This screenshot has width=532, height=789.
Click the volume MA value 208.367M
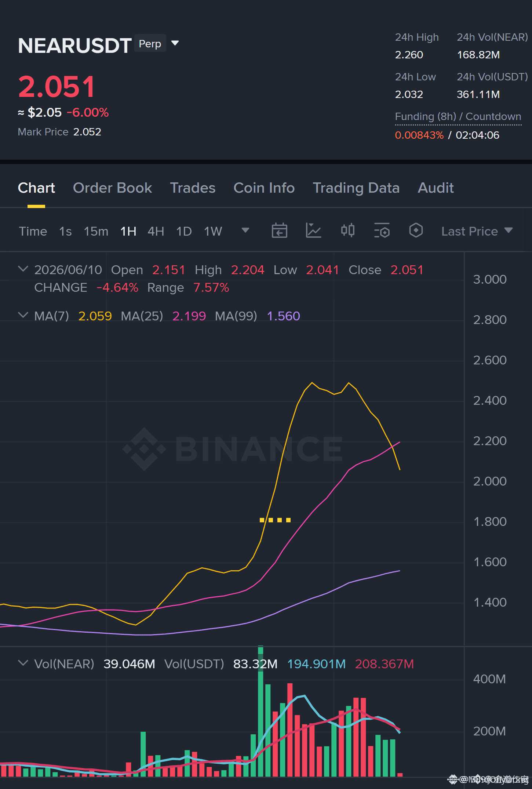pos(385,664)
